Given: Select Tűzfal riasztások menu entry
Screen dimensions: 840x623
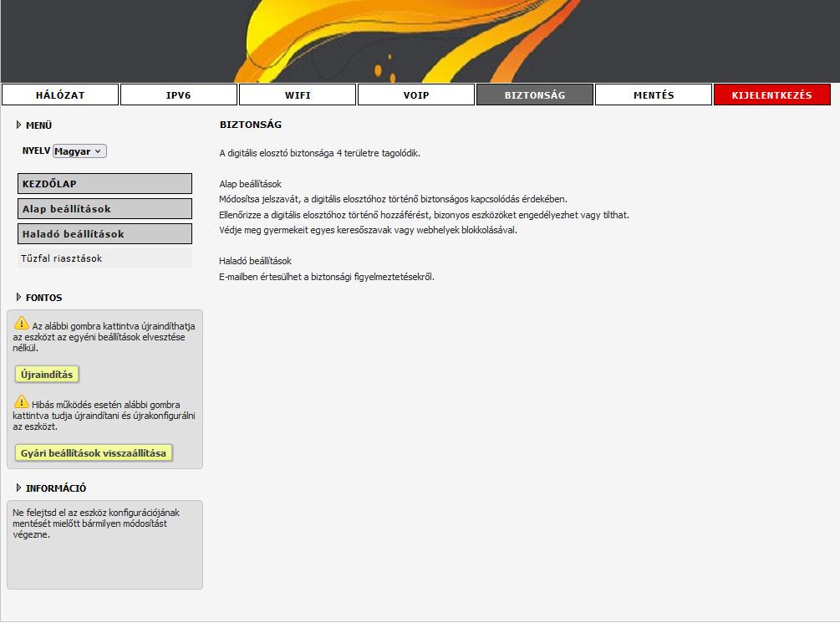Looking at the screenshot, I should (x=104, y=258).
